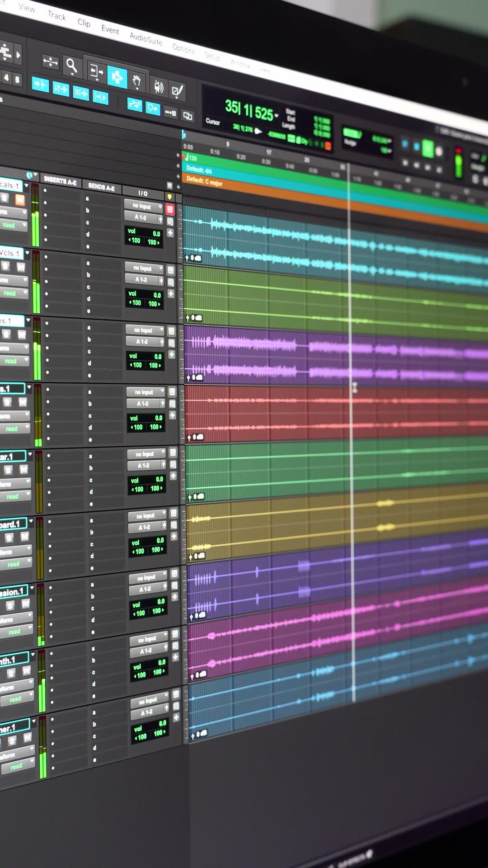Mute the Vcls.1 track
488x868 pixels.
(x=20, y=267)
